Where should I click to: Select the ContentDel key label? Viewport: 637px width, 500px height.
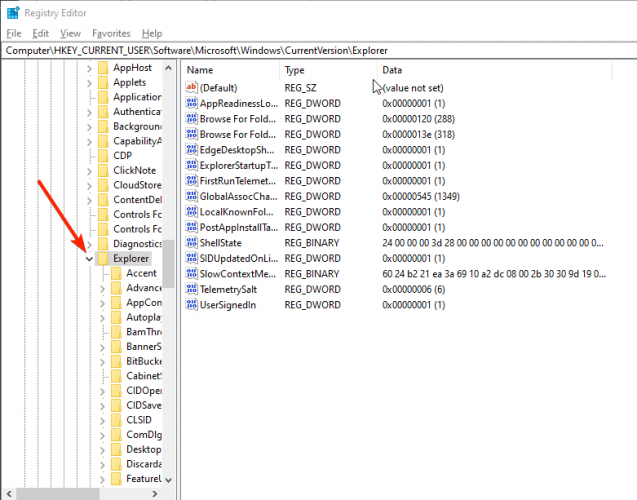[x=137, y=200]
